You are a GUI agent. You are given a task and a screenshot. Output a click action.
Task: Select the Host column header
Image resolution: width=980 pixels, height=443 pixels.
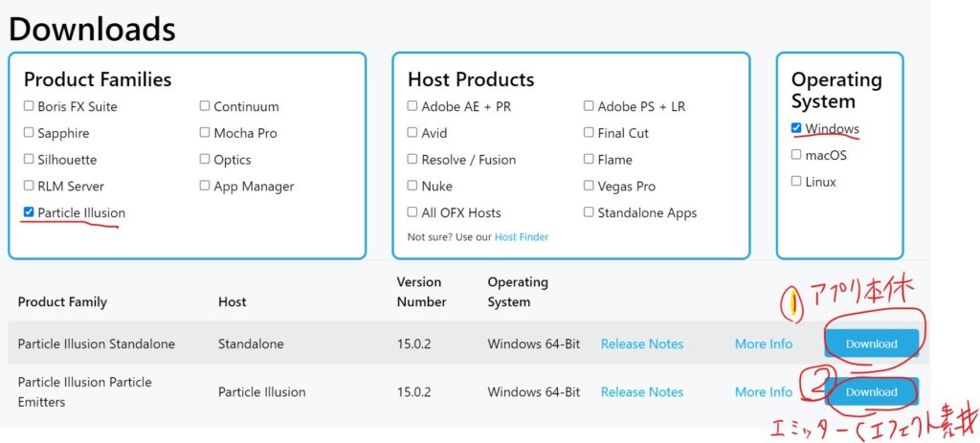pos(232,301)
